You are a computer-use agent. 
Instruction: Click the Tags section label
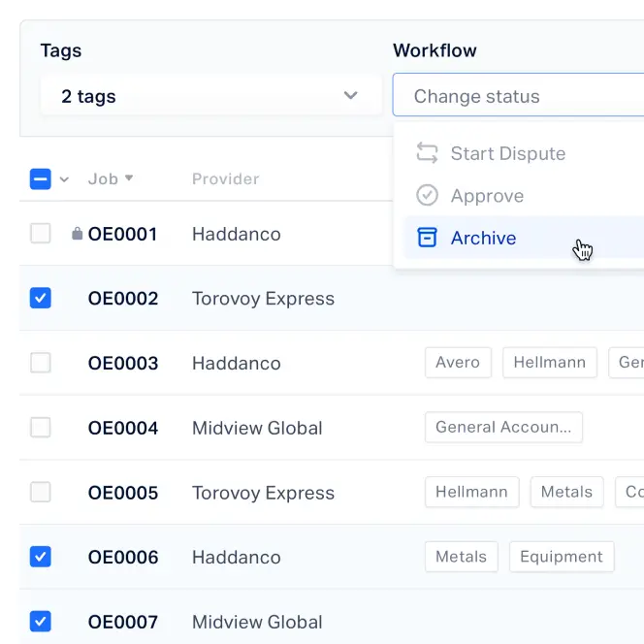[61, 51]
